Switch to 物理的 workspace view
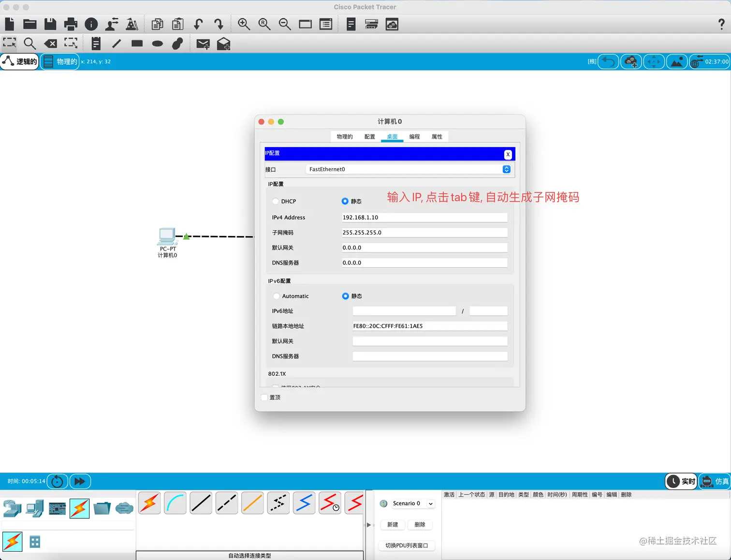 60,61
